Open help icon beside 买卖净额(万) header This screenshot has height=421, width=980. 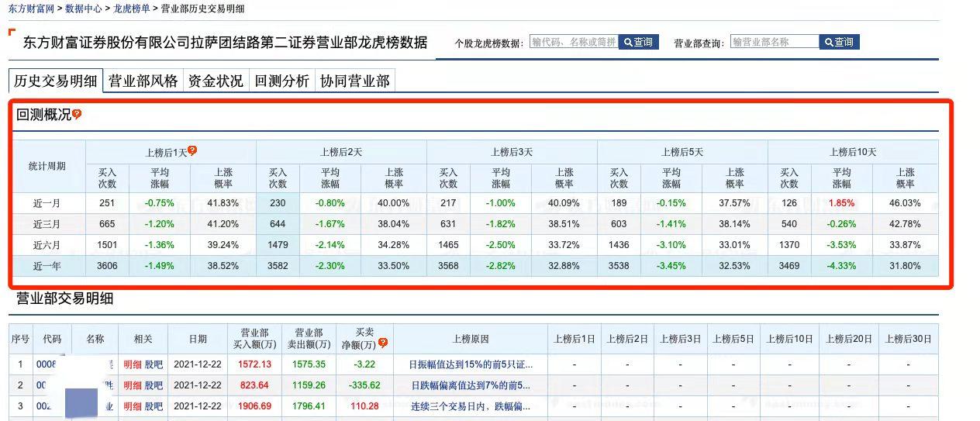pos(382,343)
